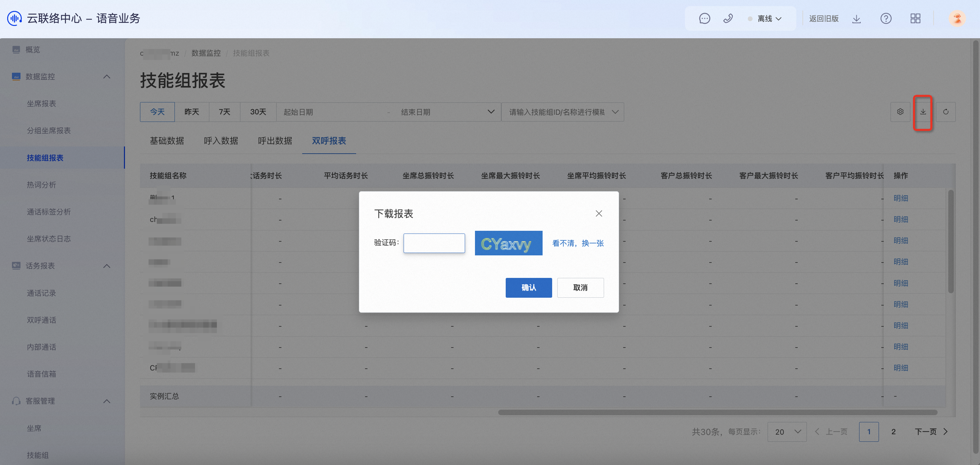Click 取消 button in dialog
The image size is (980, 465).
[x=580, y=288]
